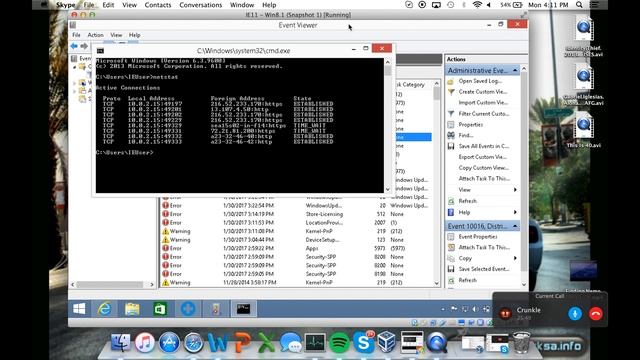Click Open Saved Log action
640x360 pixels.
click(x=480, y=81)
